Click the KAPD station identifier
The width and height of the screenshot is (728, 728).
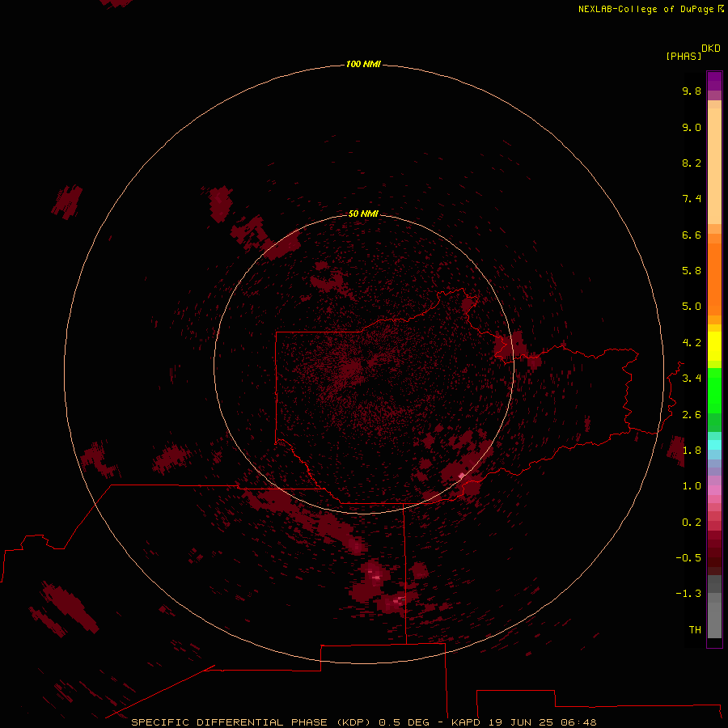(x=466, y=722)
